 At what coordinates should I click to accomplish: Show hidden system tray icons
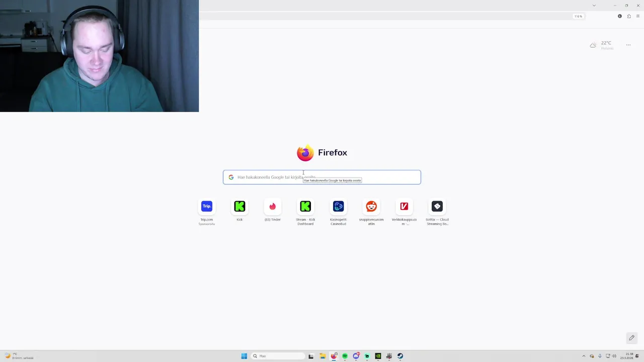[x=584, y=356]
